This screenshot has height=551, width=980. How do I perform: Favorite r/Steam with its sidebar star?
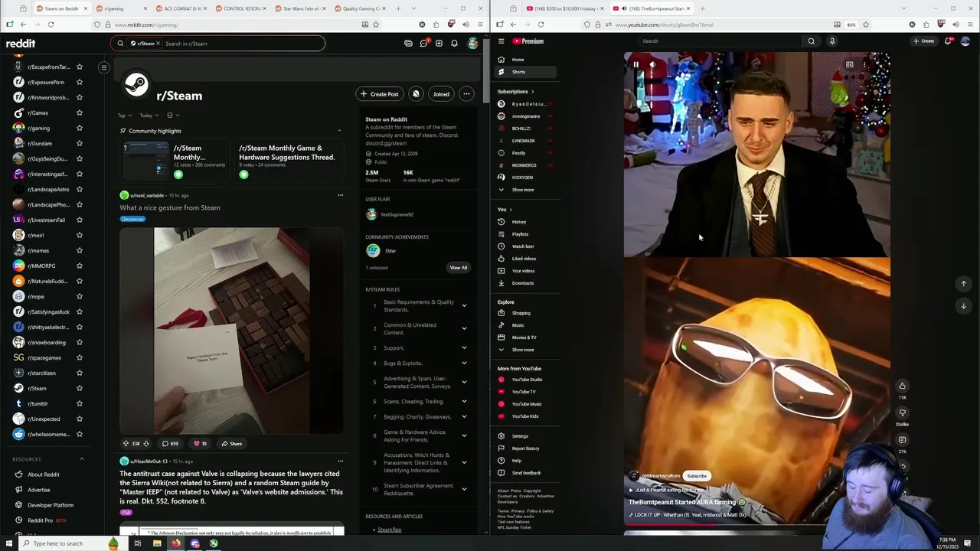coord(79,389)
